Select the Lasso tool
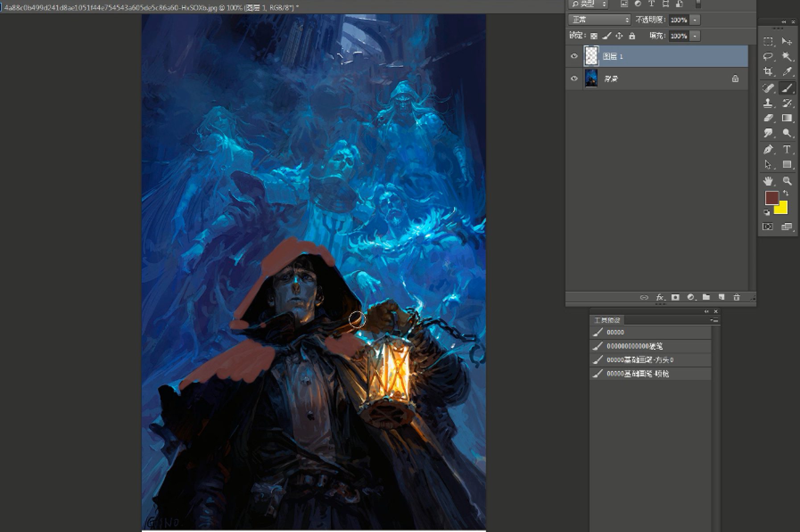Screen dimensions: 800x532 [x=768, y=57]
